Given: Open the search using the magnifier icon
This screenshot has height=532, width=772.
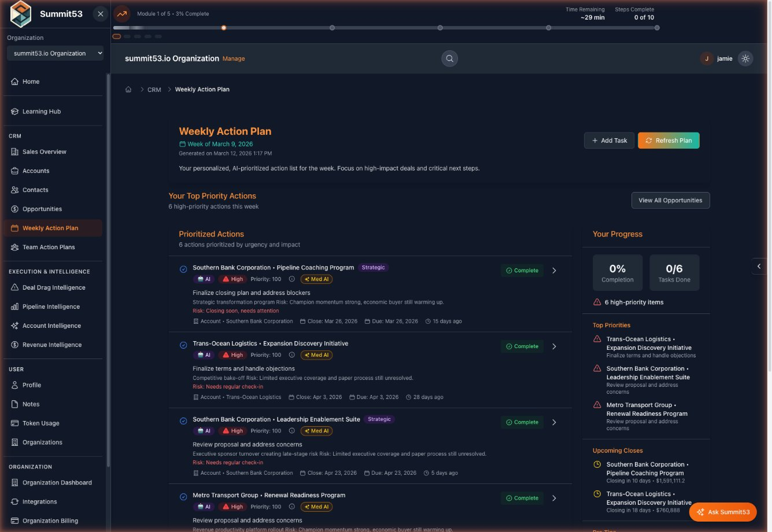Looking at the screenshot, I should click(449, 58).
